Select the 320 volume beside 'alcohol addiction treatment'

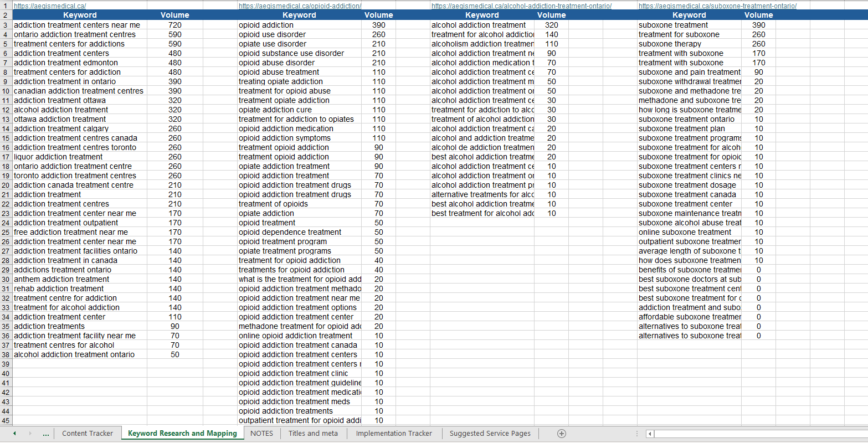click(552, 25)
